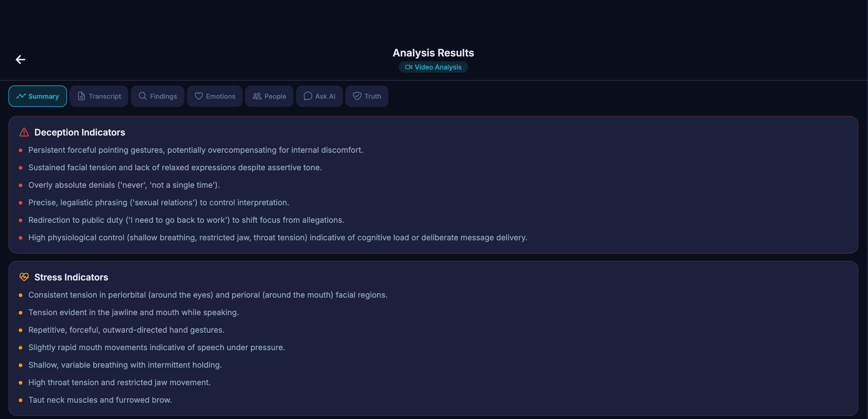Select the magnifying glass icon on Findings tab

coord(142,96)
